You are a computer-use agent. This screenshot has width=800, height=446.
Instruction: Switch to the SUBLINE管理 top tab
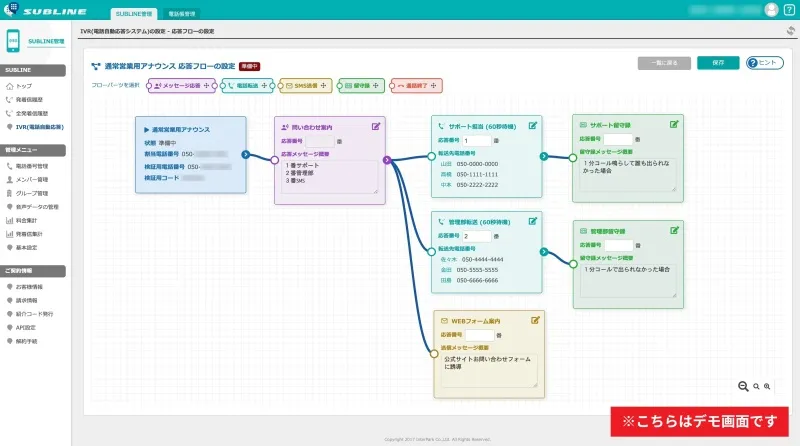click(134, 14)
